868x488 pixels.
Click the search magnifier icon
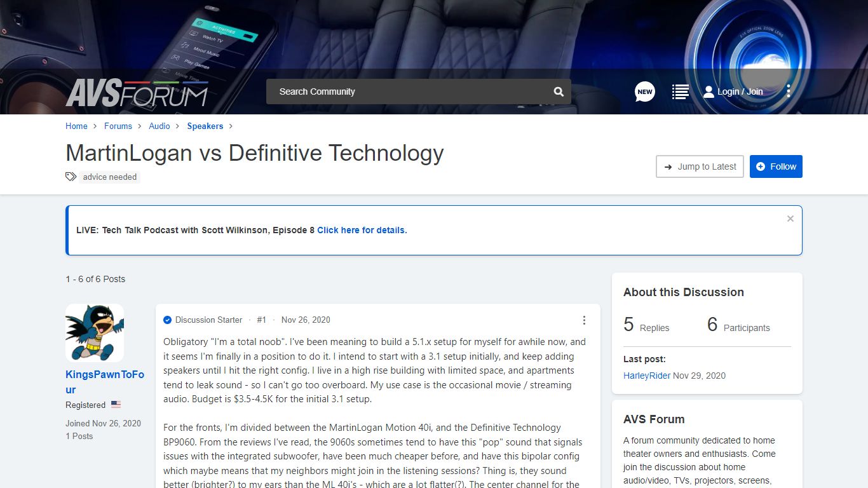(559, 91)
